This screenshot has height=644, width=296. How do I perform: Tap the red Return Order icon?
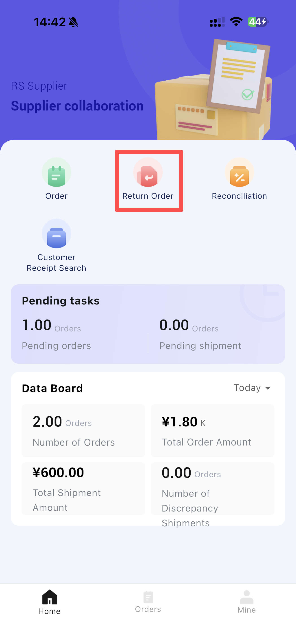[x=148, y=172]
